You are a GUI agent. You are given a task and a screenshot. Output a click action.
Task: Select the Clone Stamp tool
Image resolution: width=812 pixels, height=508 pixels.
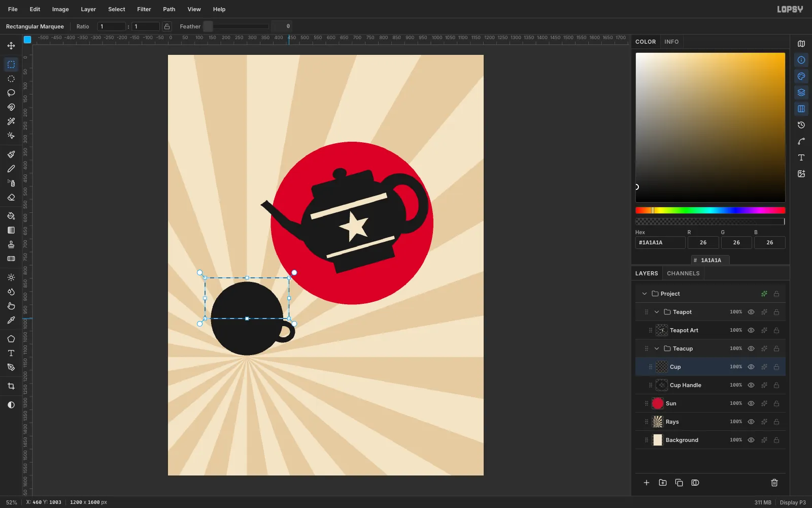coord(11,244)
